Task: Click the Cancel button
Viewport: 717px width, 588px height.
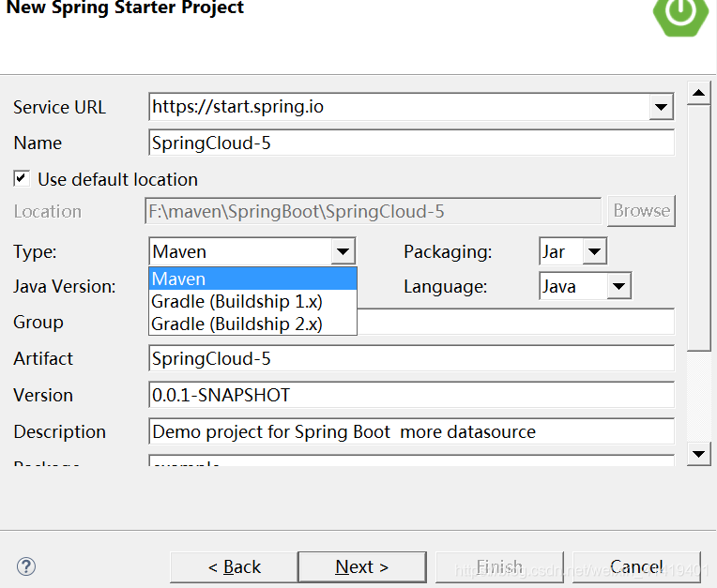Action: coord(636,567)
